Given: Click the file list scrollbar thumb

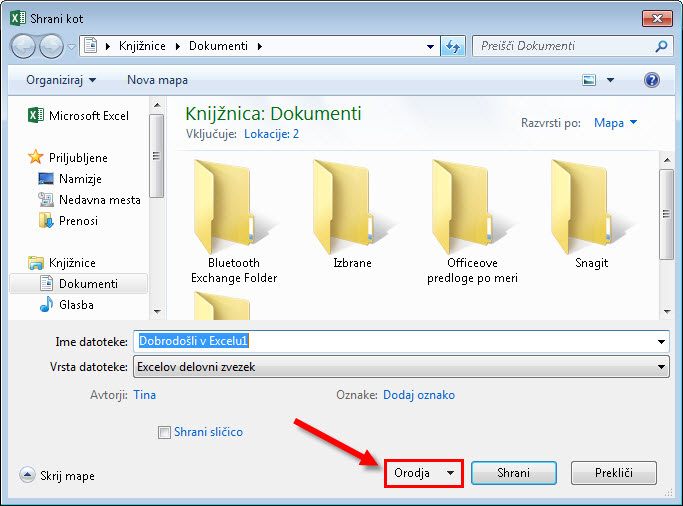Looking at the screenshot, I should click(x=666, y=214).
